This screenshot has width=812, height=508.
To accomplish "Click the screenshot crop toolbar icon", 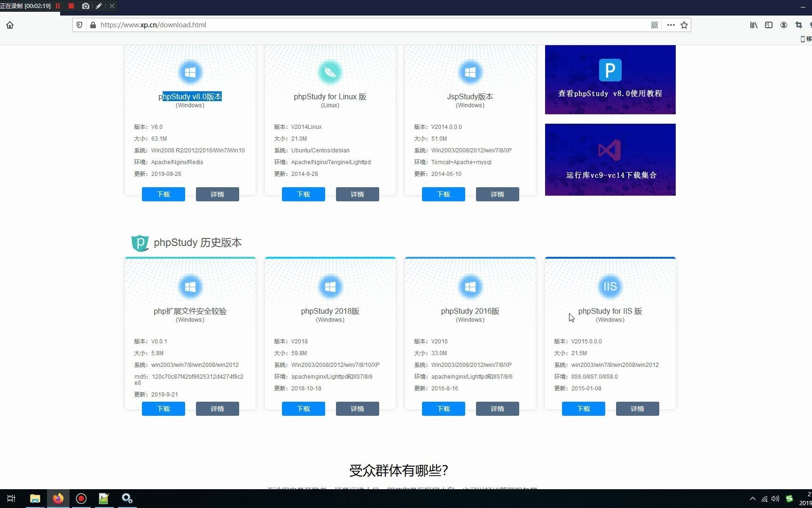I will (798, 25).
